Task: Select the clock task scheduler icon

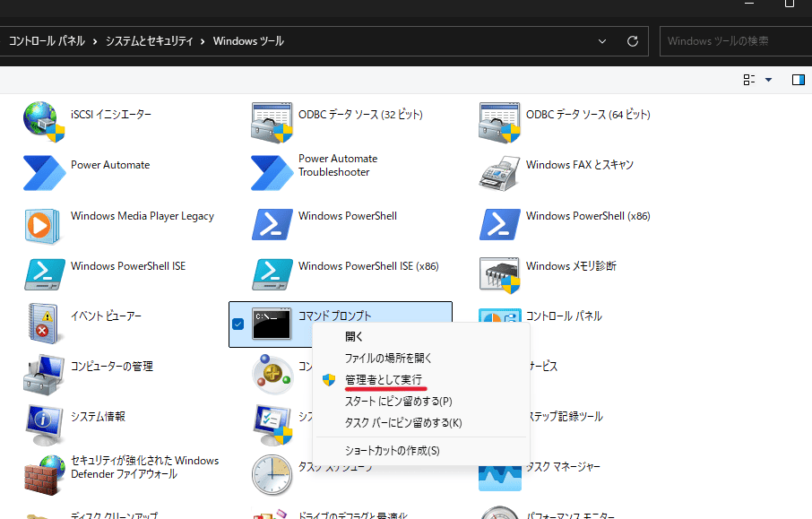Action: [272, 475]
